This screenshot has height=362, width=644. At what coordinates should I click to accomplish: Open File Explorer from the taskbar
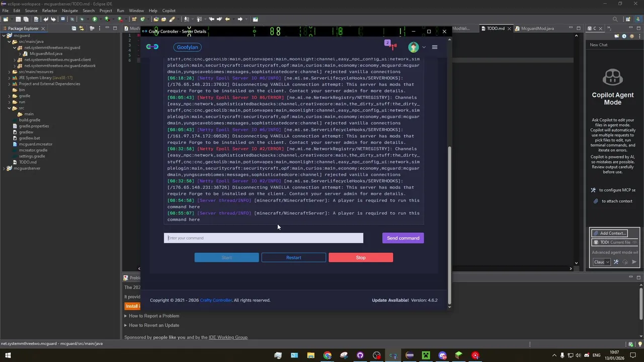pyautogui.click(x=311, y=355)
